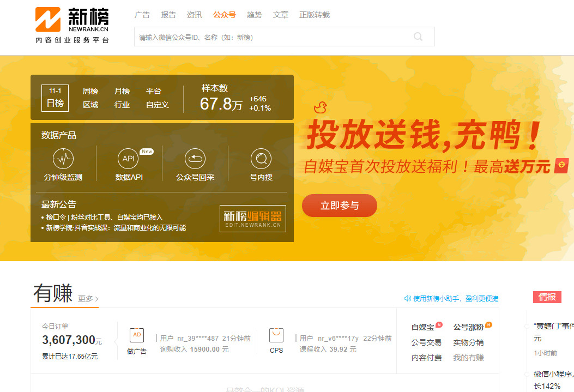Open the 分钟级监测 monitoring icon
Screen dimensions: 574x392
click(63, 159)
